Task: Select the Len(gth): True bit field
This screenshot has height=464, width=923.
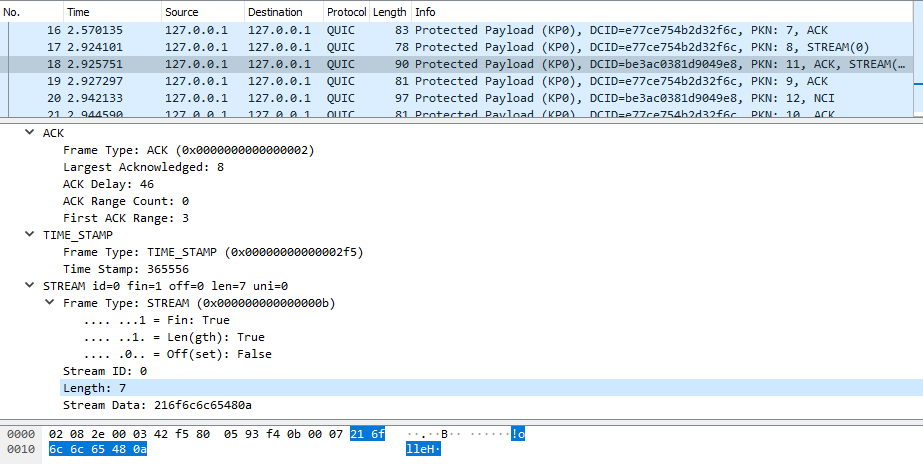Action: [x=174, y=337]
